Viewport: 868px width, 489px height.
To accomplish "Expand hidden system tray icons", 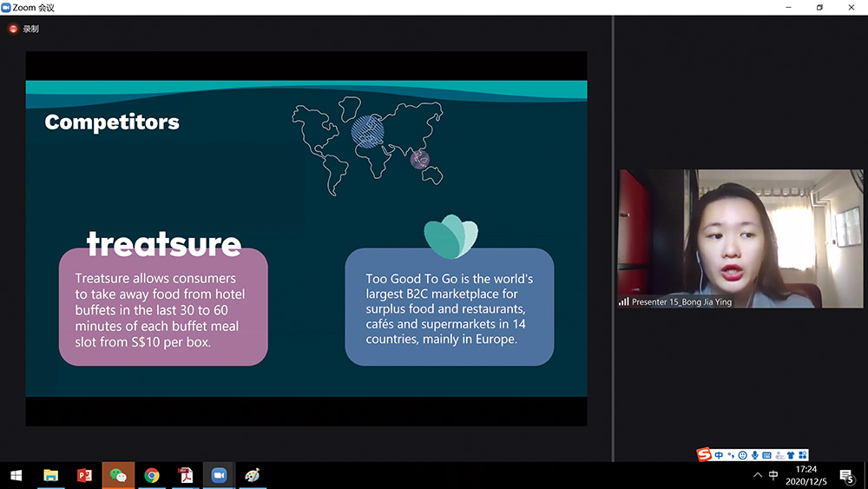I will click(757, 475).
